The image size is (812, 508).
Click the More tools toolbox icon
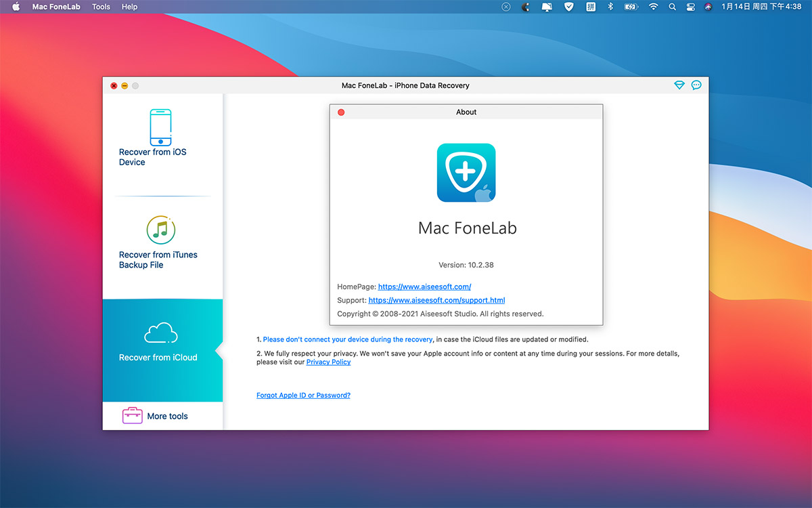132,415
